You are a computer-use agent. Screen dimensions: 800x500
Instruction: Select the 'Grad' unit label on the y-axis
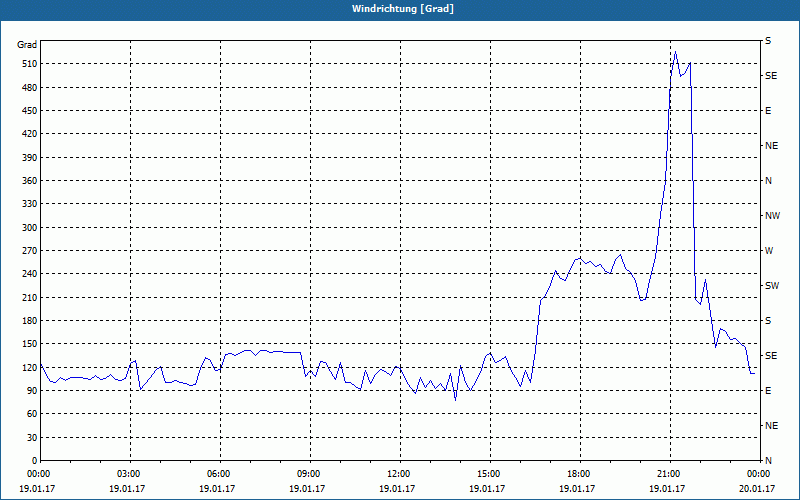point(27,45)
